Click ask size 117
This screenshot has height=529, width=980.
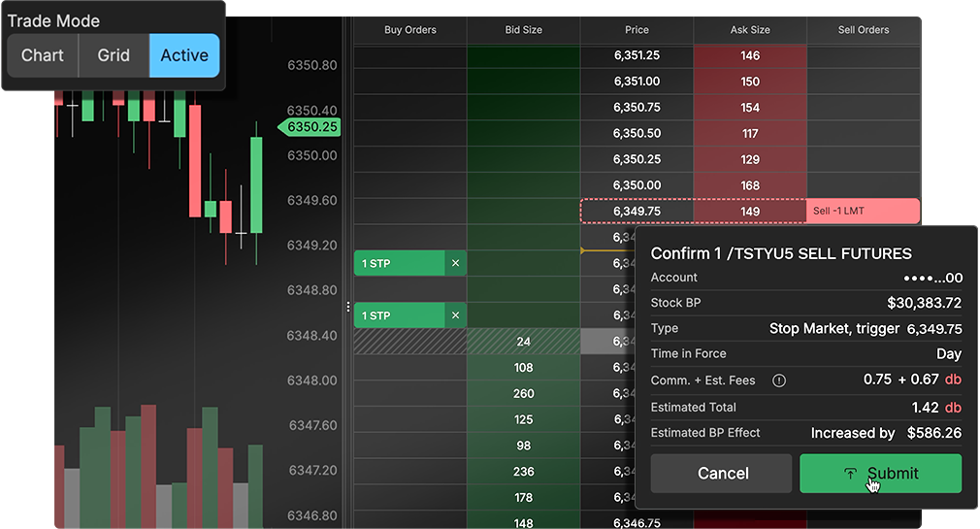(x=750, y=133)
